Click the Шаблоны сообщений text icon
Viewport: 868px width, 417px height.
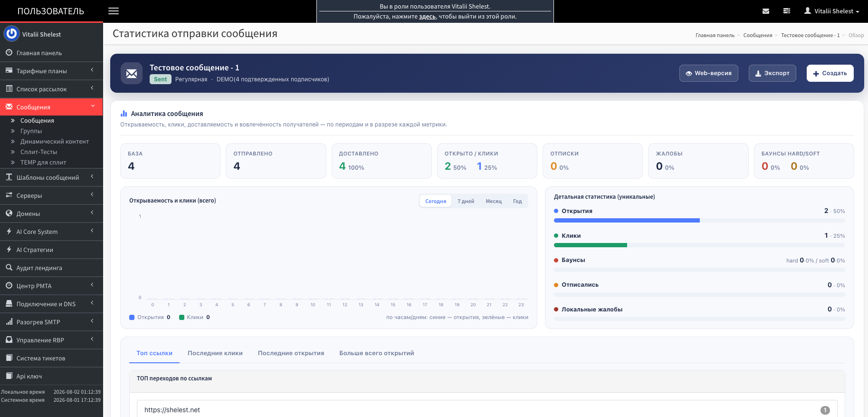pyautogui.click(x=9, y=177)
